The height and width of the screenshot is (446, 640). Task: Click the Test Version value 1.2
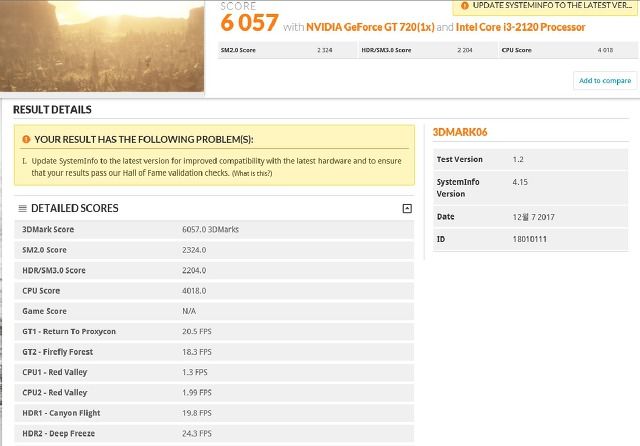click(518, 159)
